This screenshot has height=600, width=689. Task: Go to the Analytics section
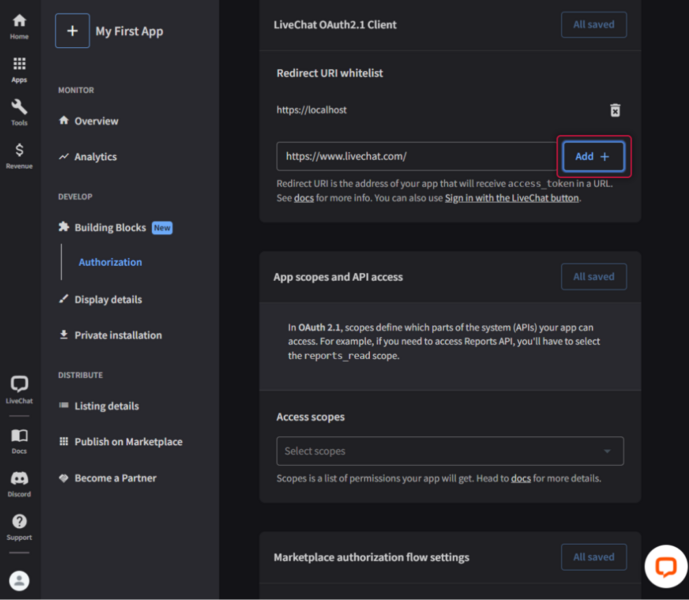click(95, 157)
